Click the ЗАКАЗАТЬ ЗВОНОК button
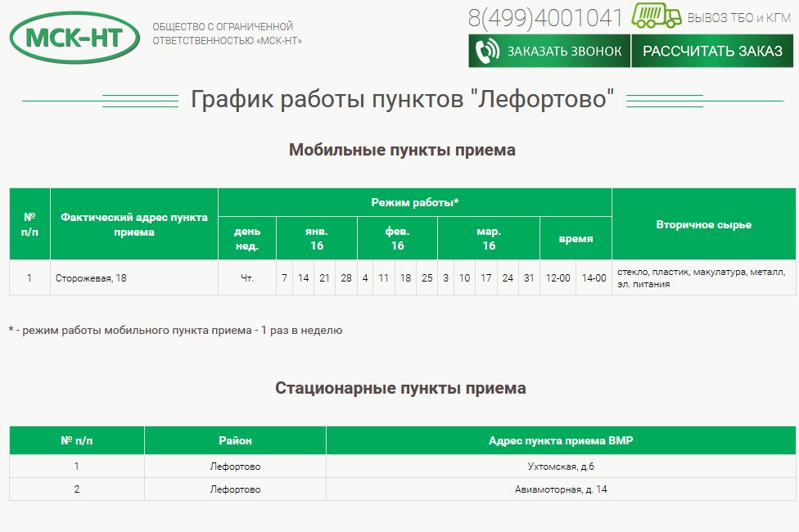799x532 pixels. (549, 51)
